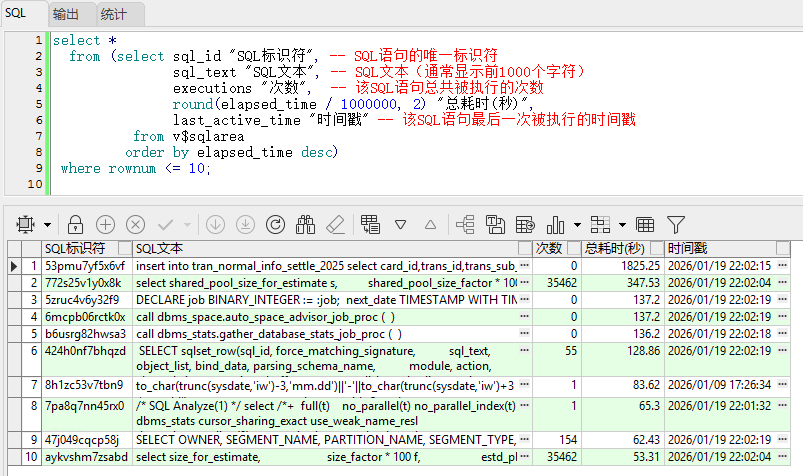Toggle the small box left of 次数 header
The height and width of the screenshot is (476, 803).
(x=526, y=248)
